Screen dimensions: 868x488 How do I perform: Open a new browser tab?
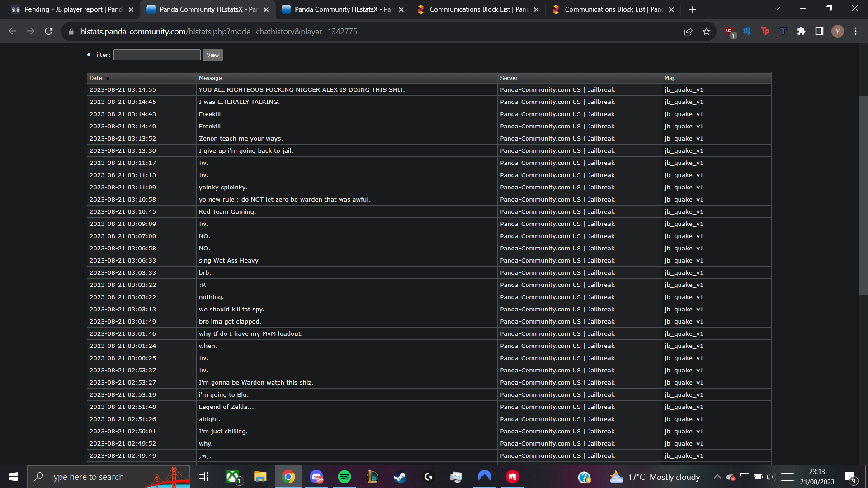693,9
